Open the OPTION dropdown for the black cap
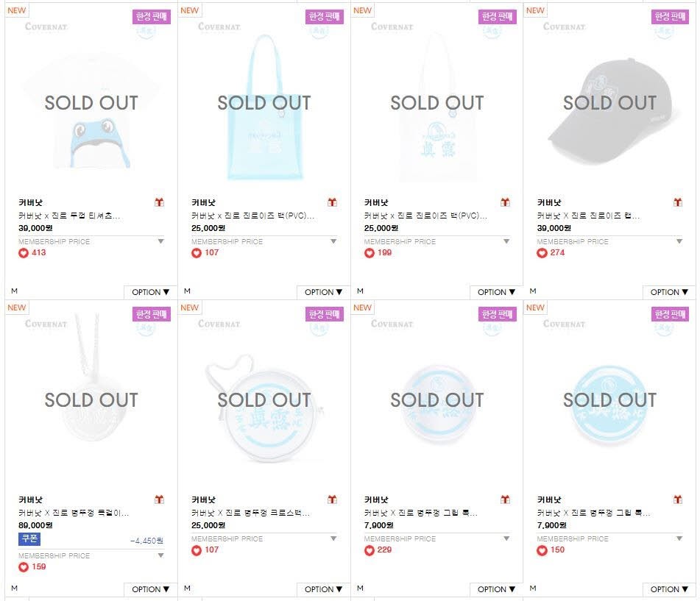700x601 pixels. tap(668, 292)
